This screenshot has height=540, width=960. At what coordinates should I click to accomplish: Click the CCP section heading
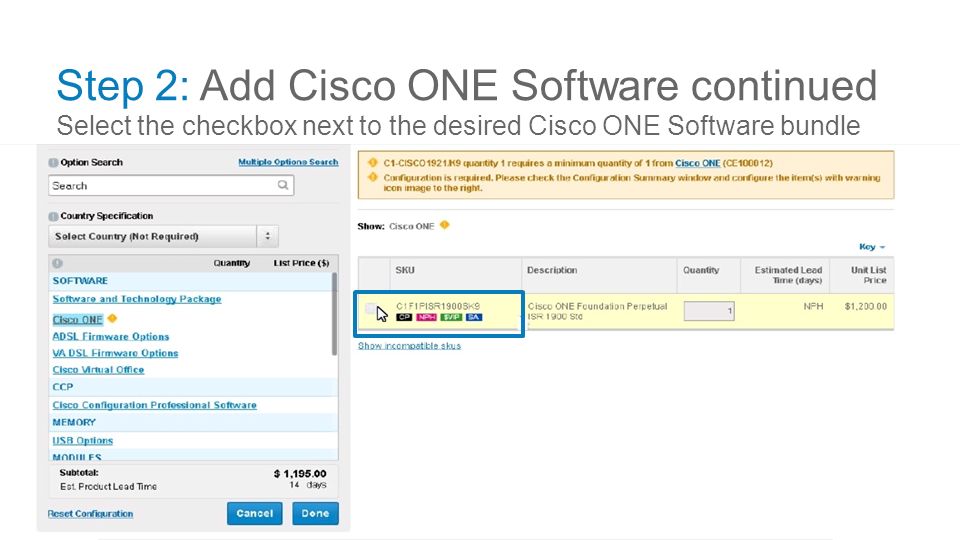(x=63, y=387)
